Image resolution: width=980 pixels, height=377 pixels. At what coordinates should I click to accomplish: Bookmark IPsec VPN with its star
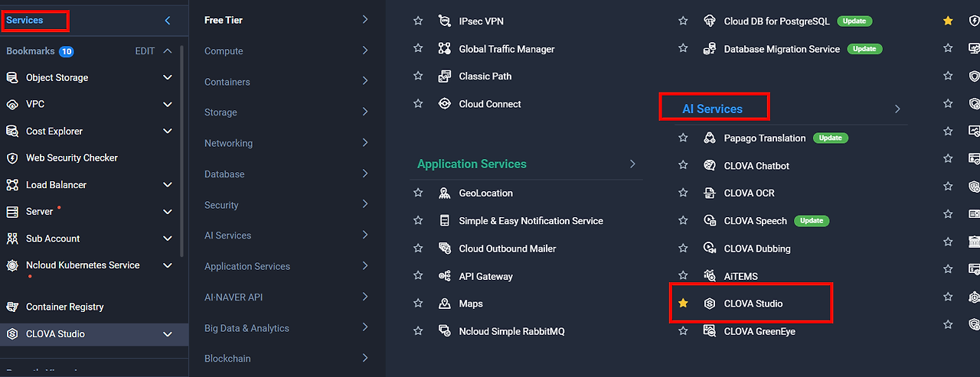418,21
